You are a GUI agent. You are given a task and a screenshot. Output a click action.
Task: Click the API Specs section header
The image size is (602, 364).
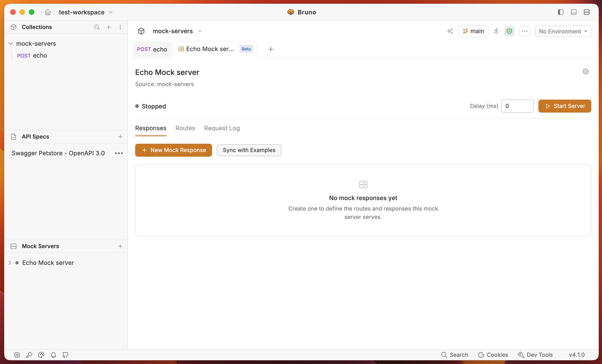pyautogui.click(x=36, y=137)
